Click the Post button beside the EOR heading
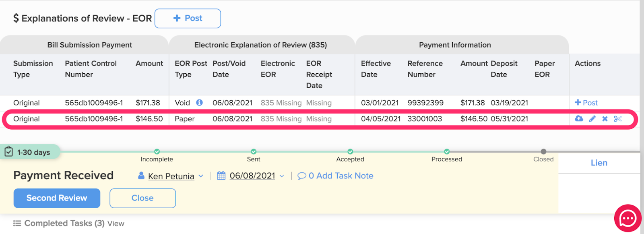This screenshot has height=234, width=644. tap(188, 19)
